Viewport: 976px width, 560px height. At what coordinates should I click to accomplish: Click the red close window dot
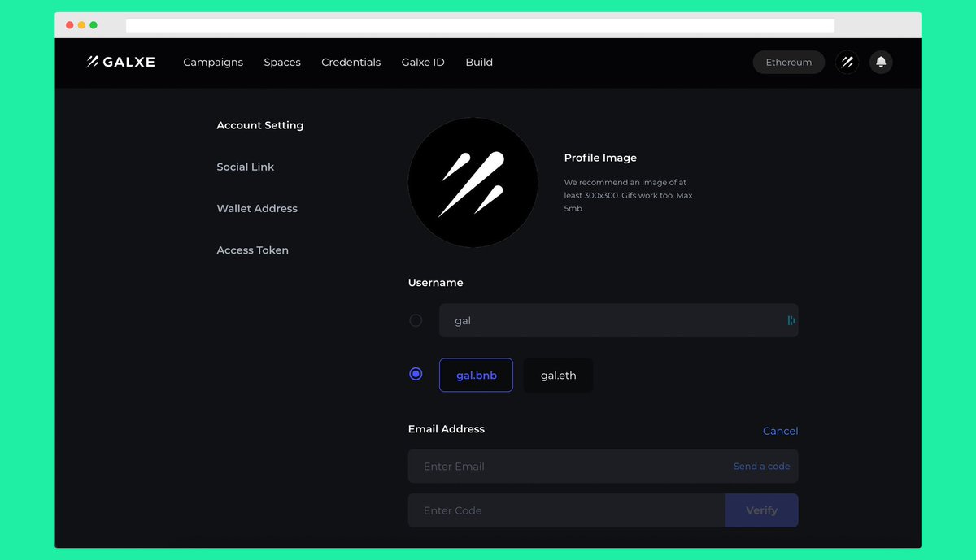(70, 25)
